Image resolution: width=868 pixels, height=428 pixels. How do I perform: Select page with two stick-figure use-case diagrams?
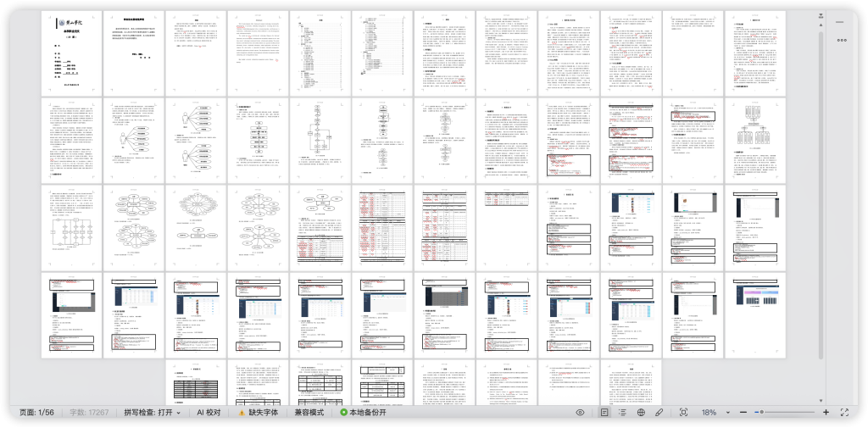coord(196,139)
